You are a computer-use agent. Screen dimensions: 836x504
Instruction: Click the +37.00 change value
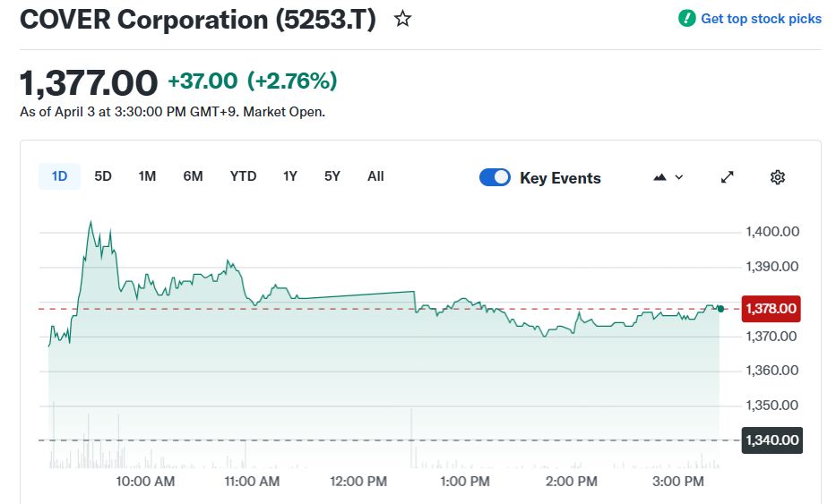[203, 81]
